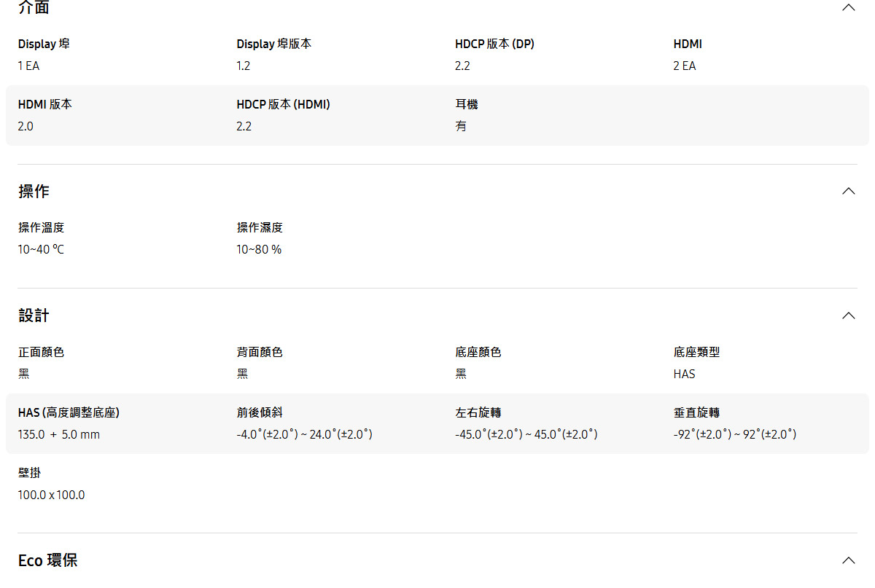Select the -92° ~ 92° pivot value

735,434
